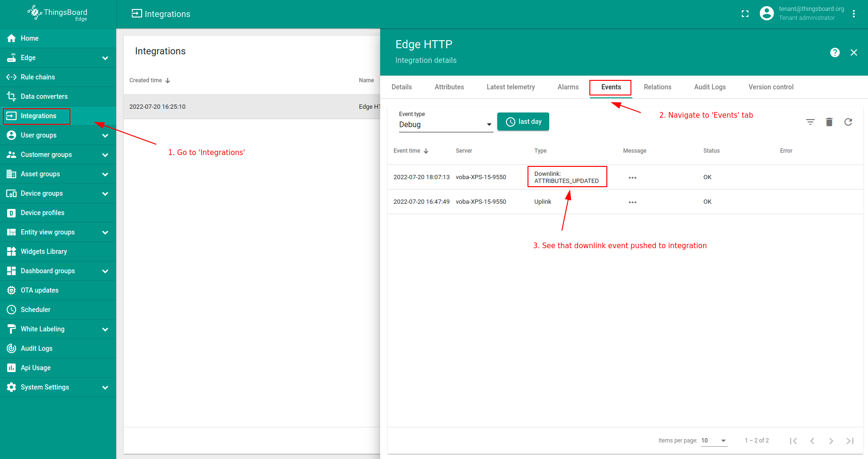Click the Widgets Library icon
The width and height of the screenshot is (868, 459).
tap(11, 251)
